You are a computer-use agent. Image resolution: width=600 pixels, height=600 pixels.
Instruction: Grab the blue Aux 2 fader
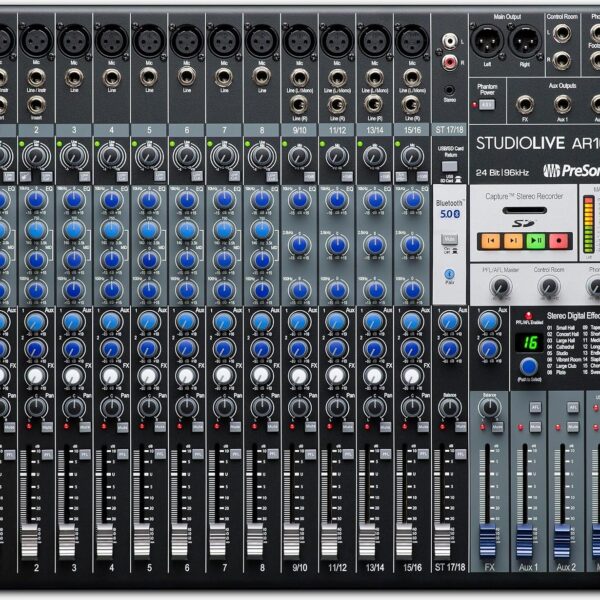point(562,541)
